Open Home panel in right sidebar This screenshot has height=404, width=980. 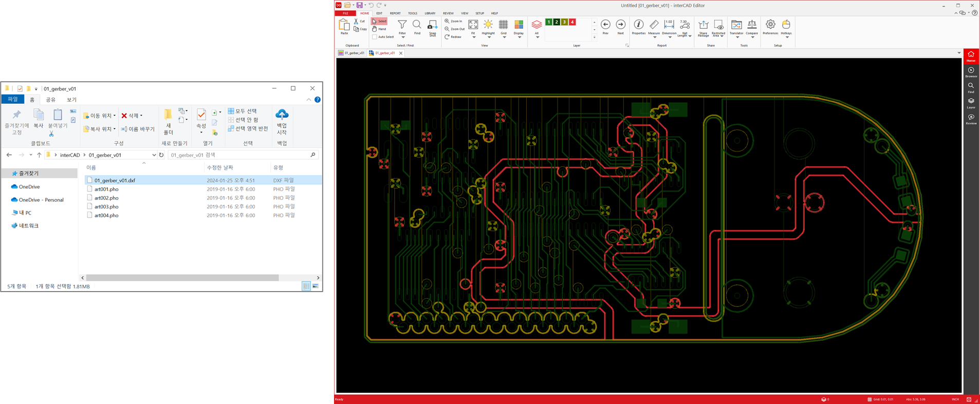[971, 56]
